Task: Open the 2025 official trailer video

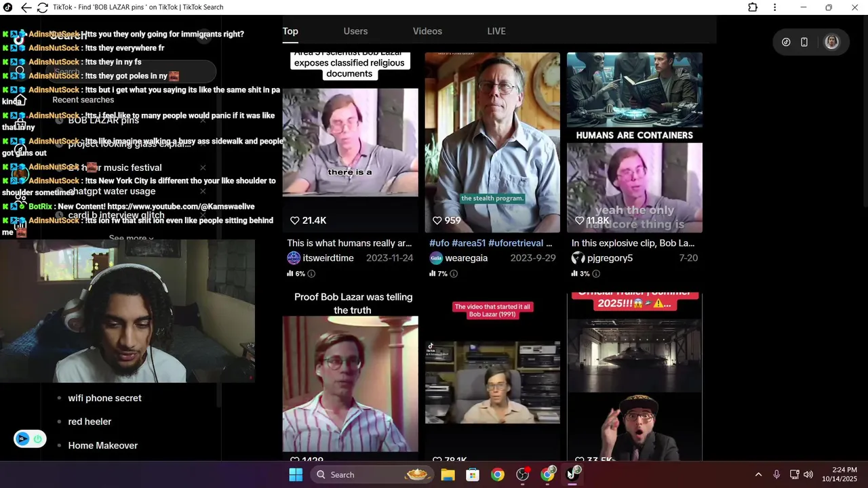Action: tap(635, 376)
